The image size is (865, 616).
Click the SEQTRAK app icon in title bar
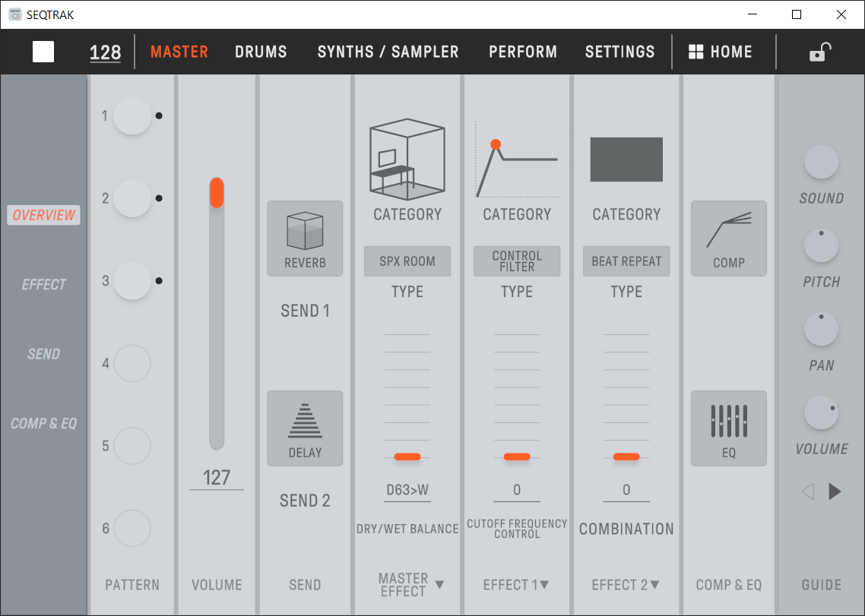15,15
